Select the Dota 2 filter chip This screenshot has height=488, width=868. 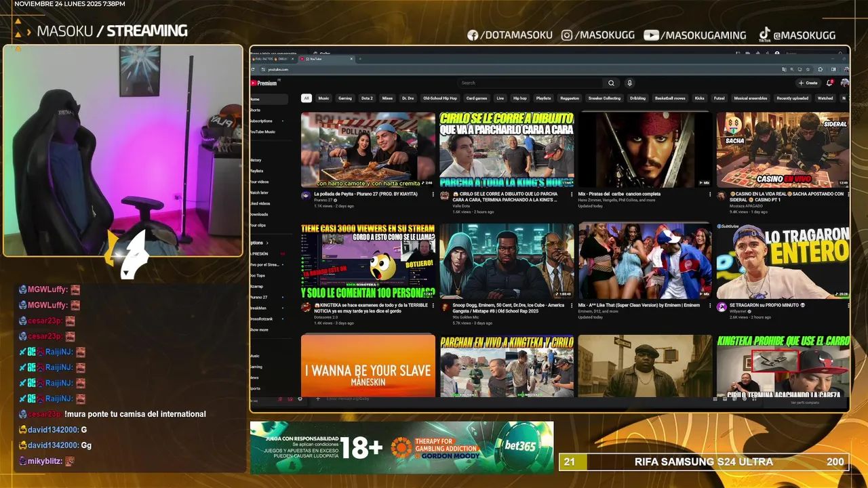pos(367,98)
